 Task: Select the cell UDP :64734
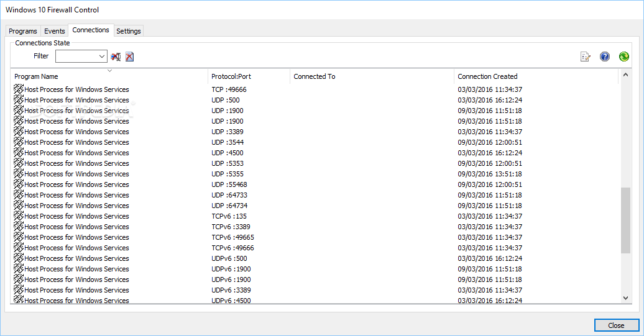click(x=229, y=206)
